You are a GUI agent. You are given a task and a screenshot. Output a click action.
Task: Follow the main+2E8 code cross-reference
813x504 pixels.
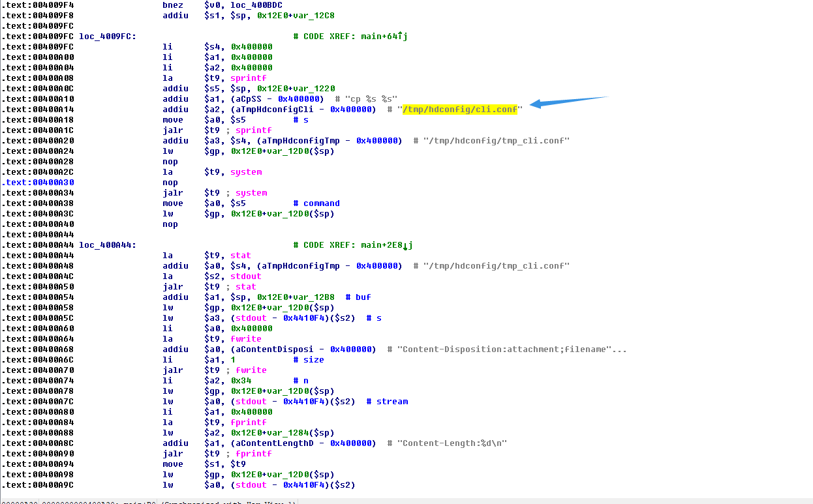386,245
